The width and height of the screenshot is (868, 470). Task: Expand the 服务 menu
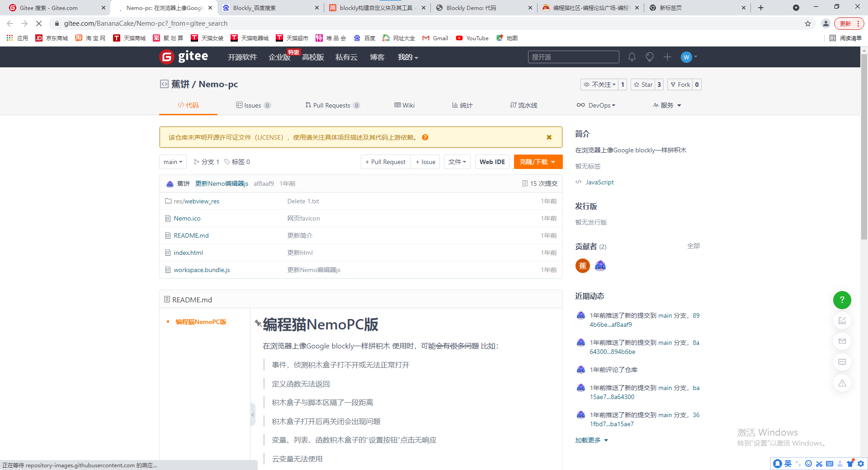click(667, 105)
